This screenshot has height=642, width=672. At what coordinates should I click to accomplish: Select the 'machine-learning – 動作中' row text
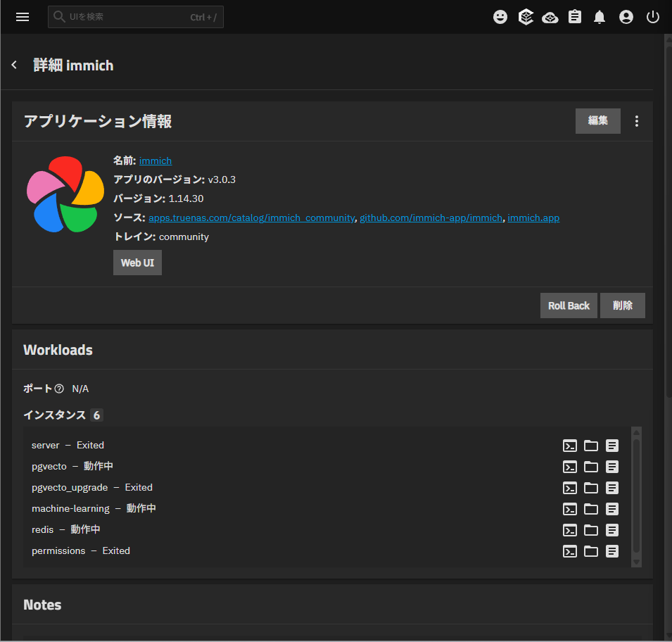click(94, 509)
